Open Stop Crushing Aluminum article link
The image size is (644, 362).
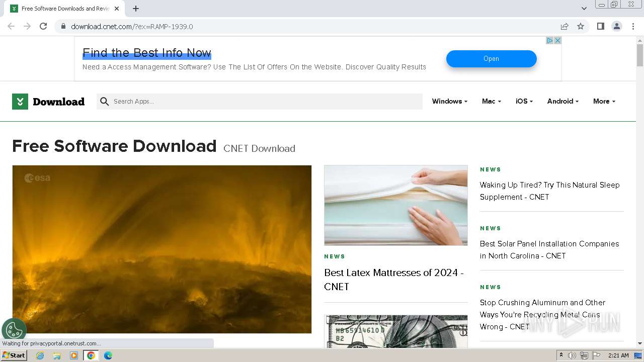coord(542,315)
